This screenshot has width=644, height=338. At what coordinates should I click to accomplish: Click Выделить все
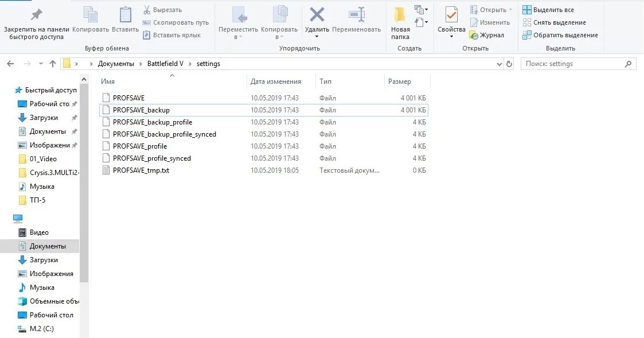pos(548,10)
